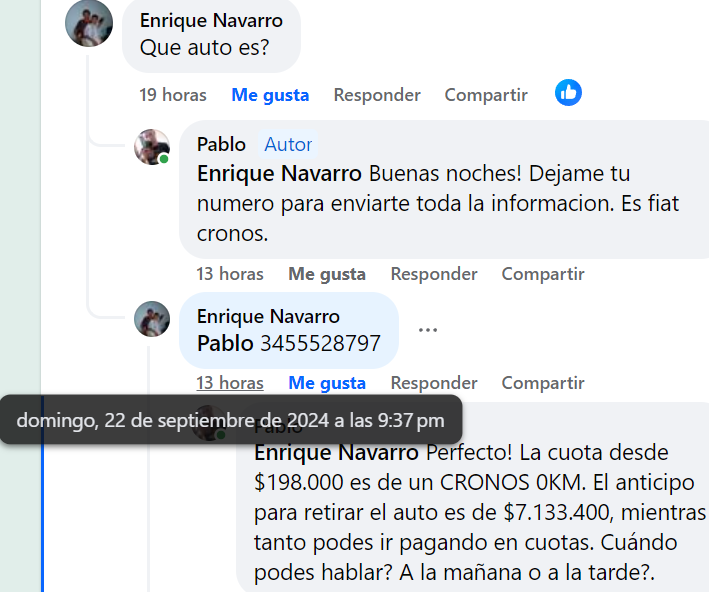The height and width of the screenshot is (592, 709).
Task: Click the 'Autor' badge next to Pablo
Action: [x=288, y=145]
